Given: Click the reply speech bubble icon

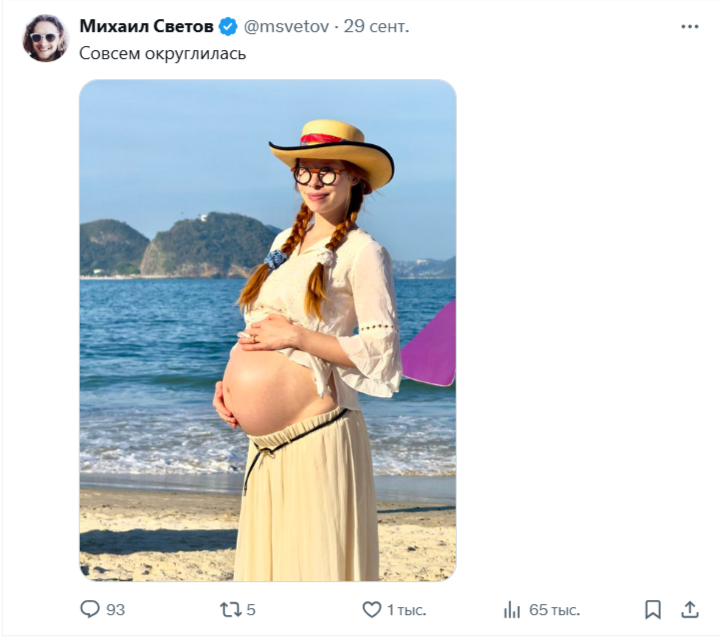Looking at the screenshot, I should 90,609.
